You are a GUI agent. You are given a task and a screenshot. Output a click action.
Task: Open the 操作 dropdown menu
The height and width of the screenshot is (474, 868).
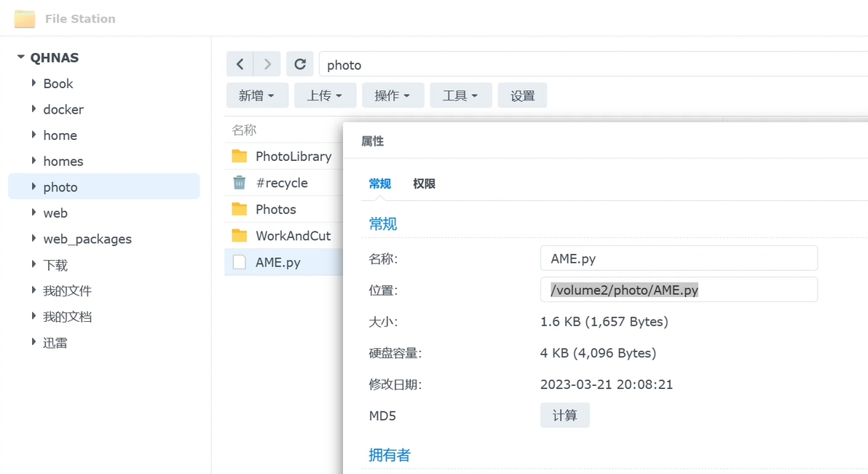click(392, 95)
